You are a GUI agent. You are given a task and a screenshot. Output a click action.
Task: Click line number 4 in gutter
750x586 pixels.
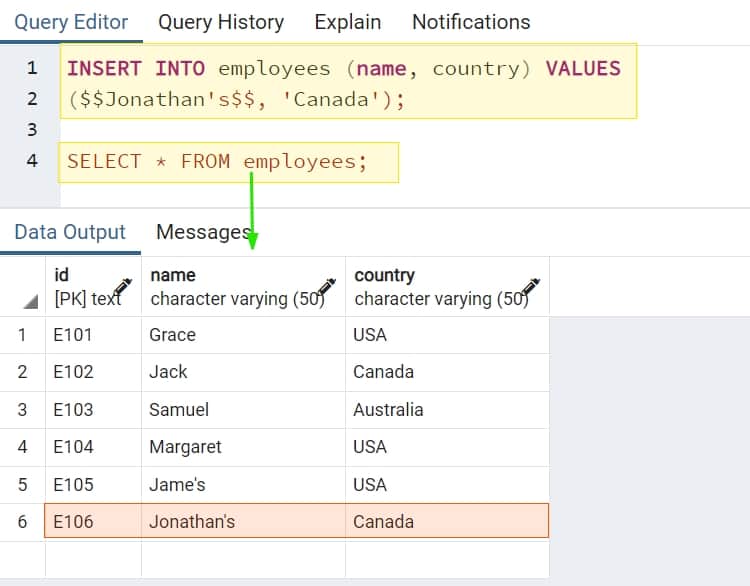click(32, 160)
